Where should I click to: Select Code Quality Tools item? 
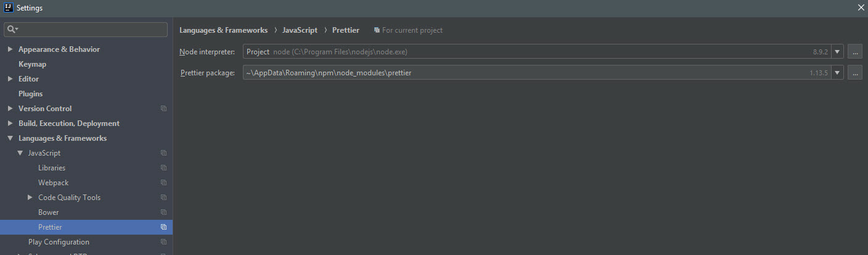click(69, 198)
